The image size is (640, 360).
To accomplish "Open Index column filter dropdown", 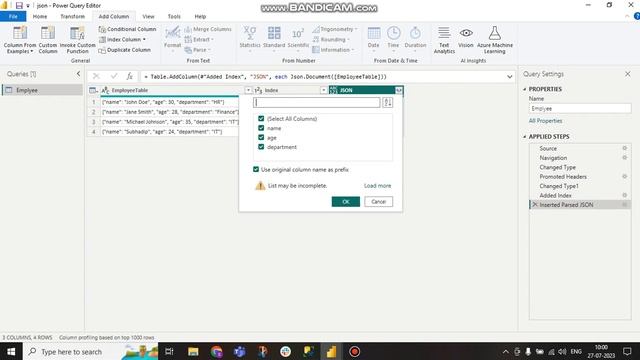I will [323, 90].
